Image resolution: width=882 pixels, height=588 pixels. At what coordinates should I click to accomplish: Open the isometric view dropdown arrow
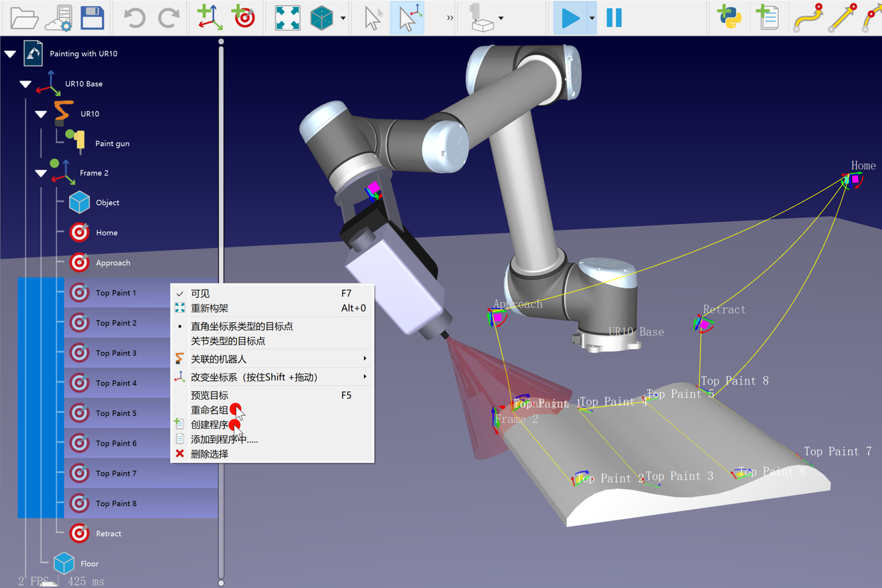pyautogui.click(x=343, y=18)
